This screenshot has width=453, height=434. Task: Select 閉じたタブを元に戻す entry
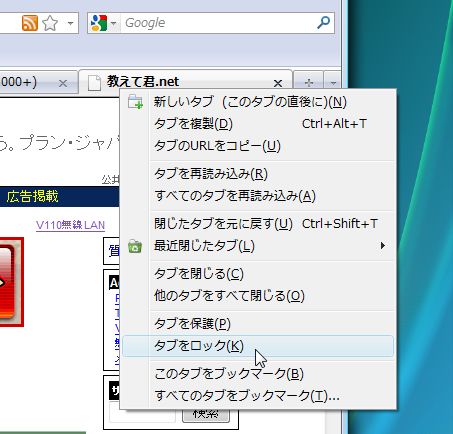(258, 224)
